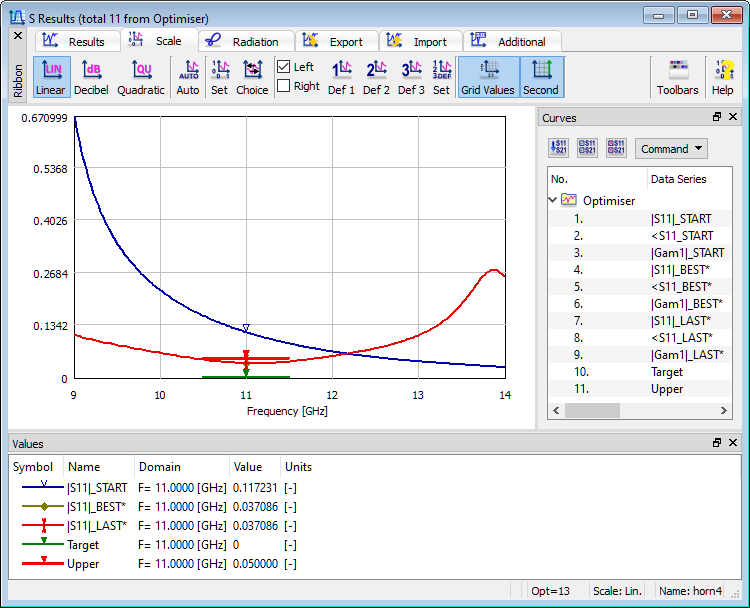Open the scale Choice tool
This screenshot has width=750, height=608.
point(252,77)
